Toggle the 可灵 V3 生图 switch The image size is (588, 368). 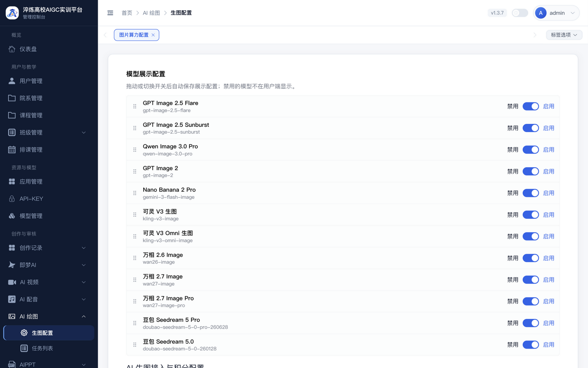coord(531,215)
